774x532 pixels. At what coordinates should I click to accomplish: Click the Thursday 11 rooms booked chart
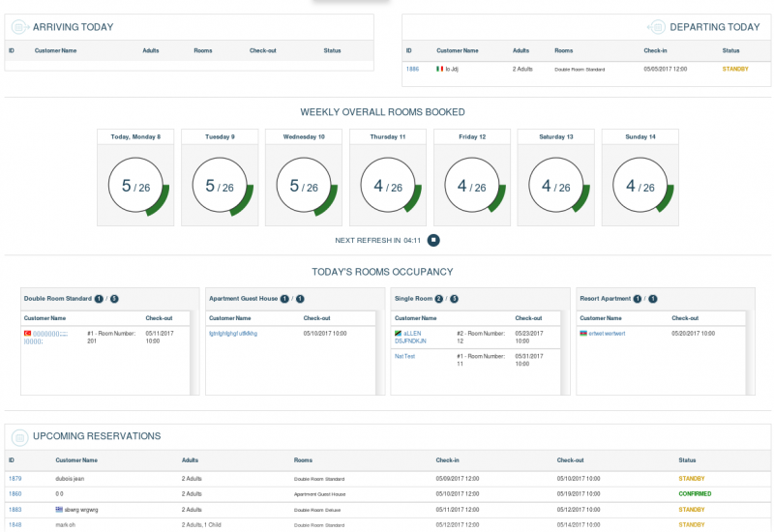coord(389,186)
